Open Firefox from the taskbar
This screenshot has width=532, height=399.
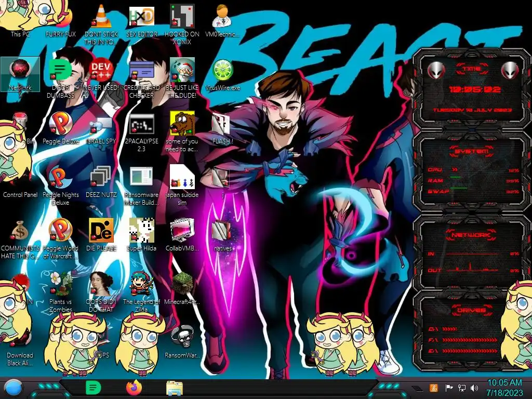click(x=134, y=388)
